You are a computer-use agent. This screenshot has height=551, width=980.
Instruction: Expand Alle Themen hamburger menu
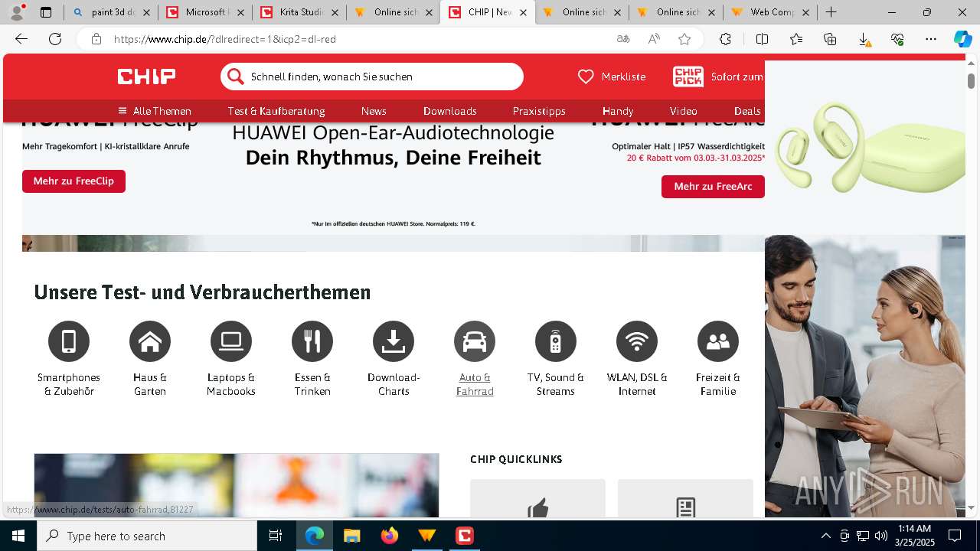point(155,111)
